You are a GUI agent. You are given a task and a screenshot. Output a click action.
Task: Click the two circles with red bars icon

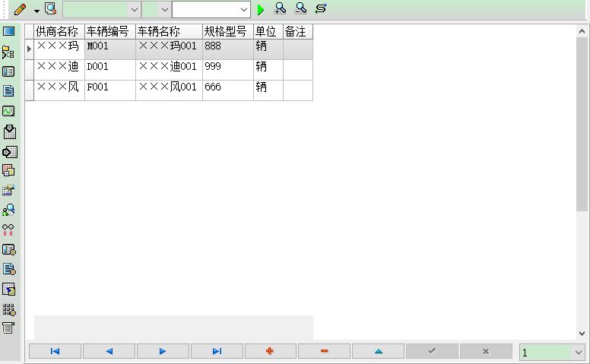click(8, 229)
